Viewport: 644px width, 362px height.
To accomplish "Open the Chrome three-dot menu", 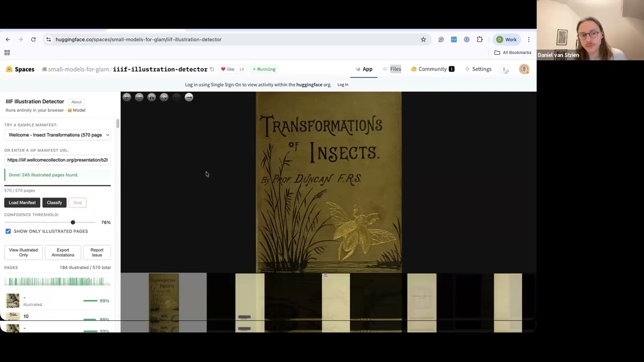I will 528,39.
